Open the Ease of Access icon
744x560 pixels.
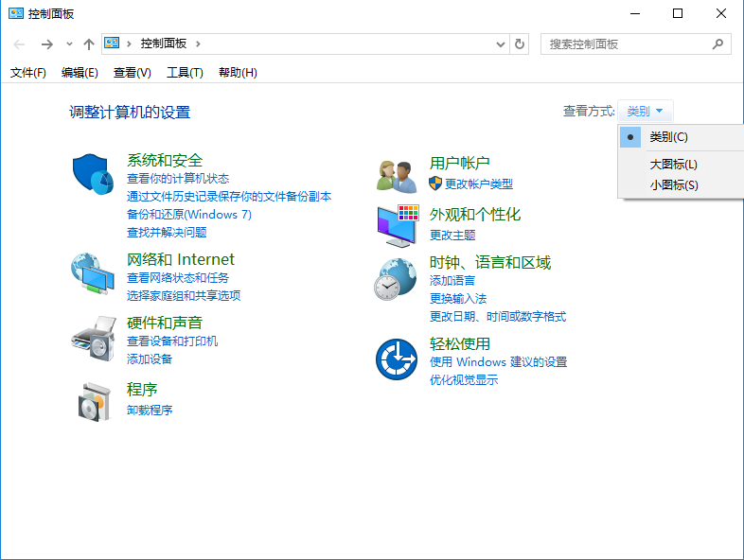[x=396, y=359]
